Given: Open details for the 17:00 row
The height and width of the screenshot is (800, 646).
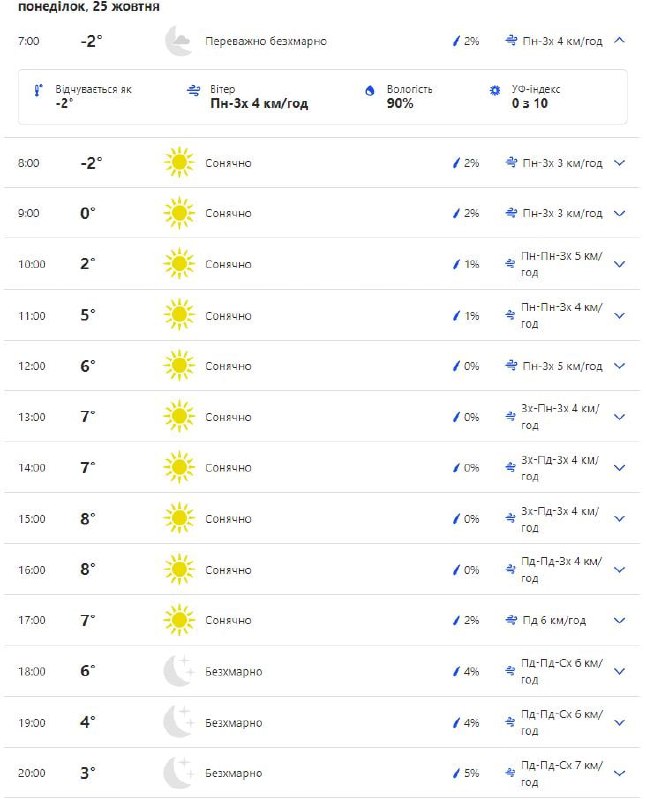Looking at the screenshot, I should (619, 621).
